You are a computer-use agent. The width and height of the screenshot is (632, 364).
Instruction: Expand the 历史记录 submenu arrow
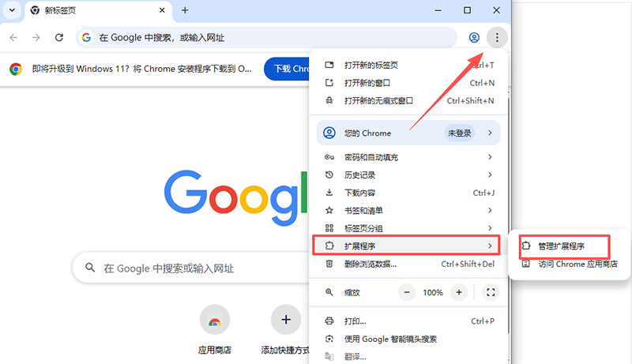490,174
